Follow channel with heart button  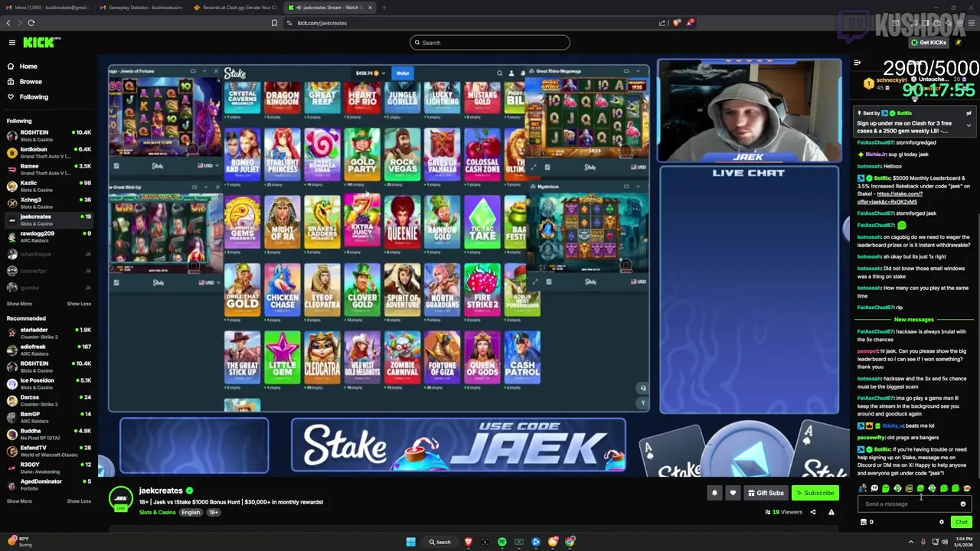(733, 494)
